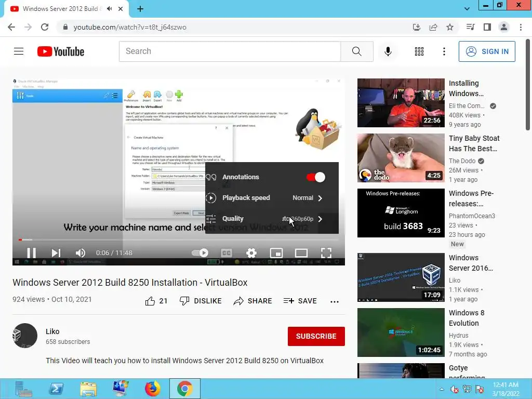
Task: Open a new browser tab
Action: [140, 9]
